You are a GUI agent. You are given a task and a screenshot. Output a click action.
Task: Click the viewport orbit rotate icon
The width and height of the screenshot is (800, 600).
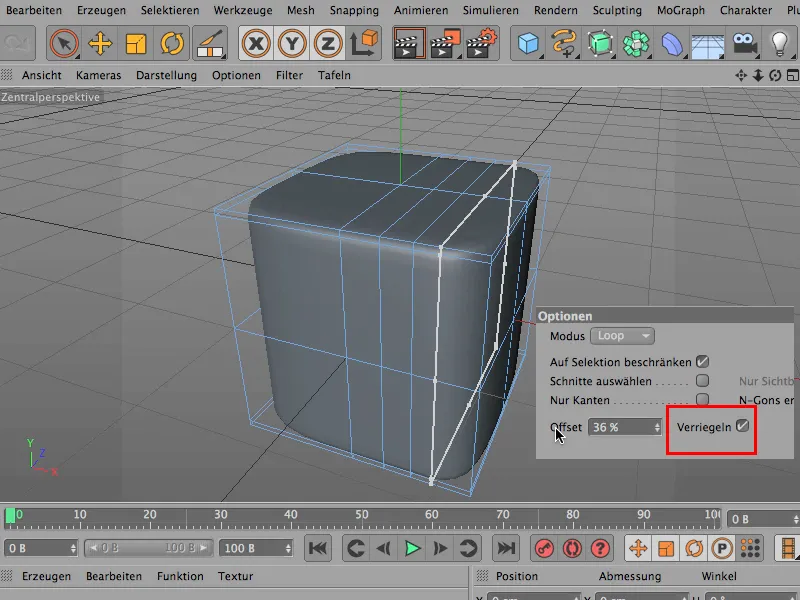[x=775, y=76]
